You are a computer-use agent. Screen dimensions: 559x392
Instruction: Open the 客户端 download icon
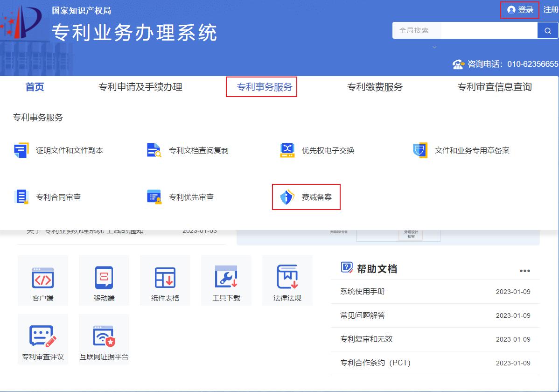tap(42, 280)
